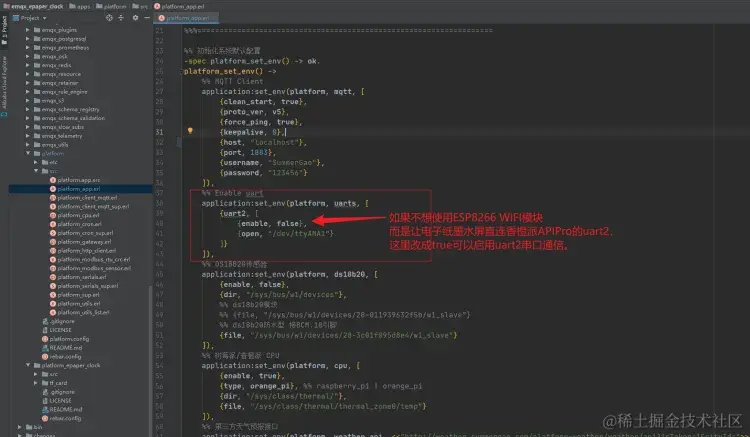Screen dimensions: 750x437
Task: Open platform.config file in tree
Action: 69,339
